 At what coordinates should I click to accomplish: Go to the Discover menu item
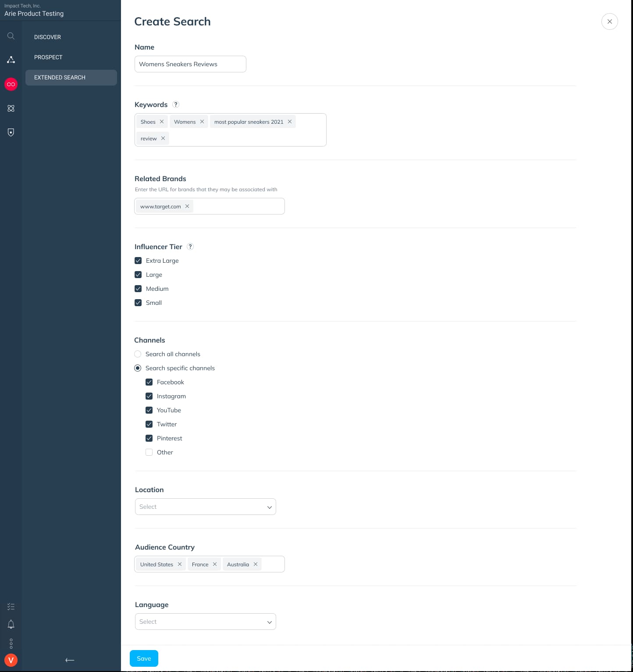(47, 37)
